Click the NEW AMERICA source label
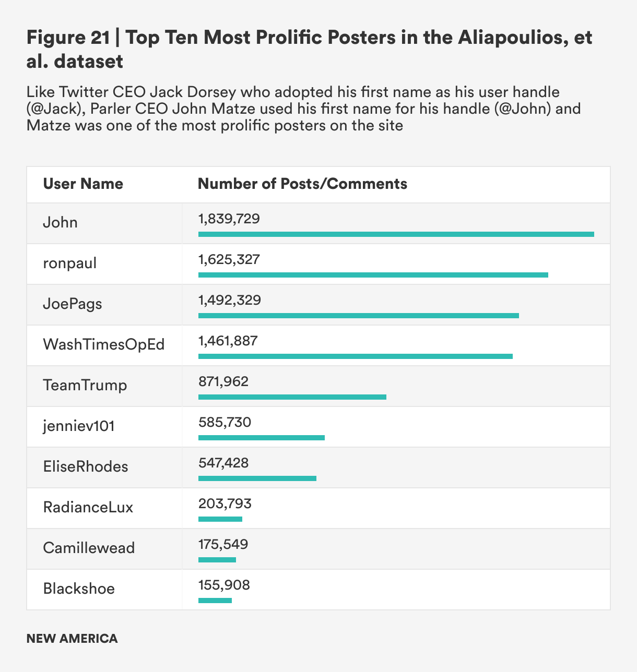The width and height of the screenshot is (637, 672). point(72,639)
